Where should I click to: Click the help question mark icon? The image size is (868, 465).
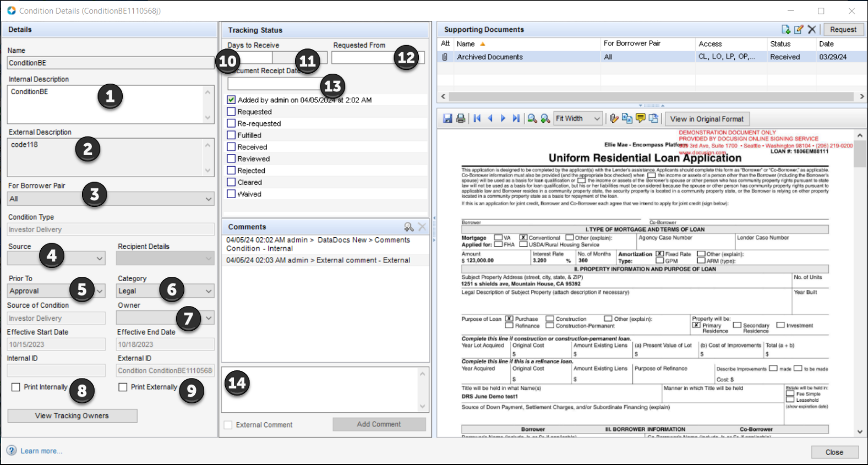[12, 451]
